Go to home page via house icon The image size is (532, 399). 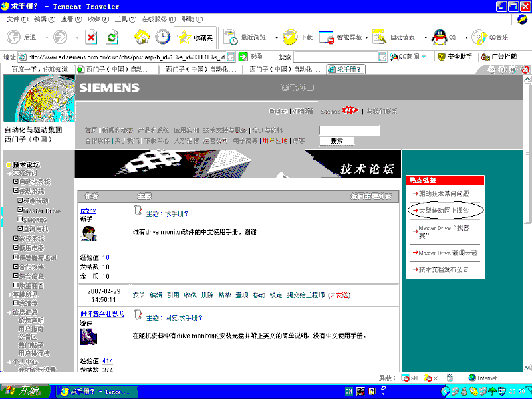click(142, 37)
